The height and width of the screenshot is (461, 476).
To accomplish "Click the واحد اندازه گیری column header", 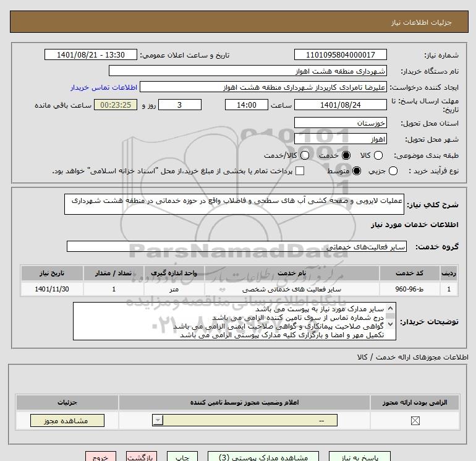I will [x=174, y=273].
